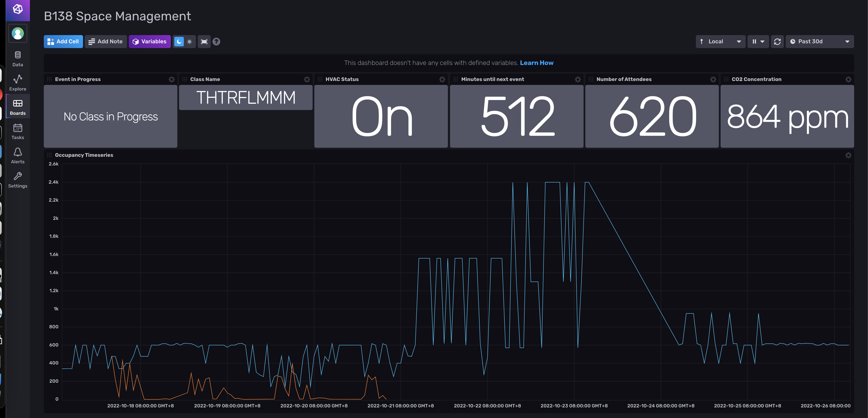Expand the pause interval chevron
Viewport: 868px width, 418px height.
coord(762,41)
